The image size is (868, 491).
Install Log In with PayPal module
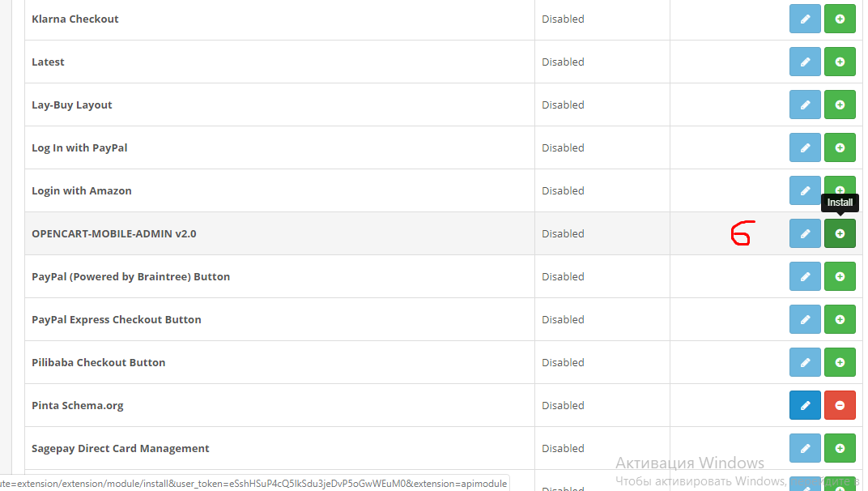pos(840,147)
